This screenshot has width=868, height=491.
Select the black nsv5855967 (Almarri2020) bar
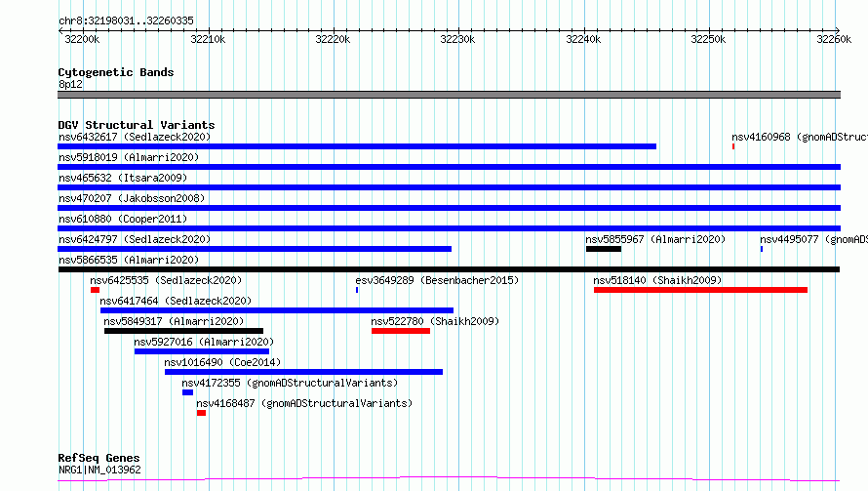604,249
